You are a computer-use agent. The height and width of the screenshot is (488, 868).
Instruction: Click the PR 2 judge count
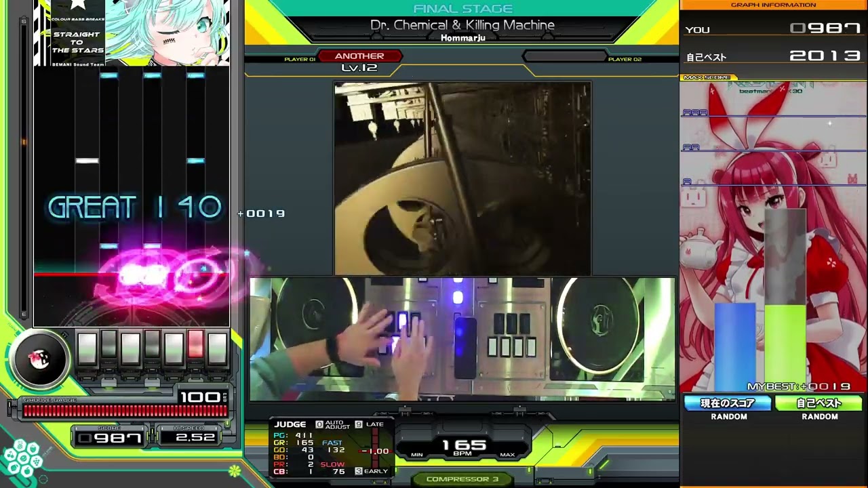coord(293,465)
